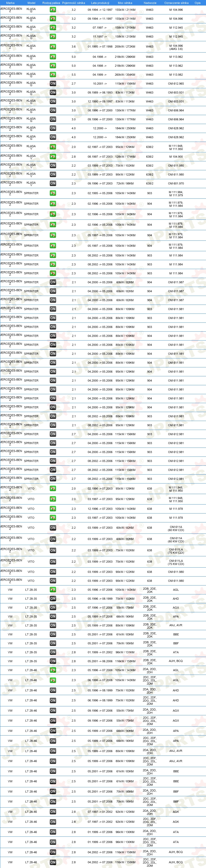206x868 pixels.
Task: Click the Nadwozie column header
Action: click(150, 3)
